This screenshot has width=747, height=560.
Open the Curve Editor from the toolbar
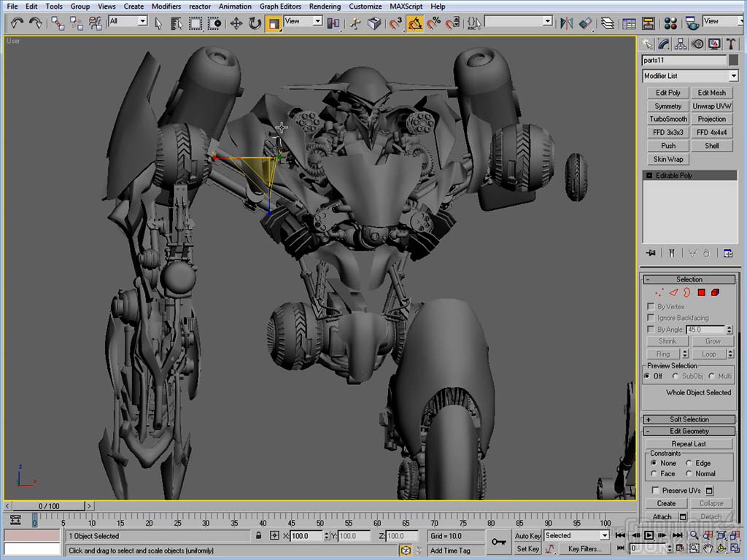click(630, 23)
